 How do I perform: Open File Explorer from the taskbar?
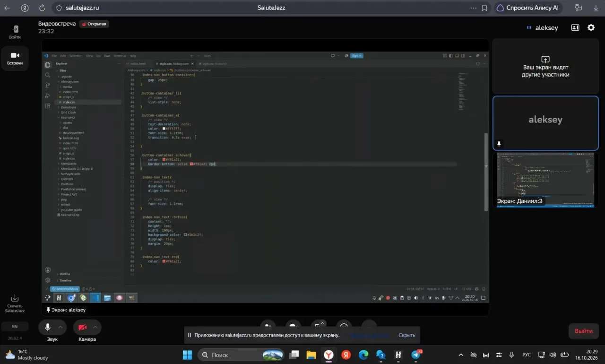(311, 355)
